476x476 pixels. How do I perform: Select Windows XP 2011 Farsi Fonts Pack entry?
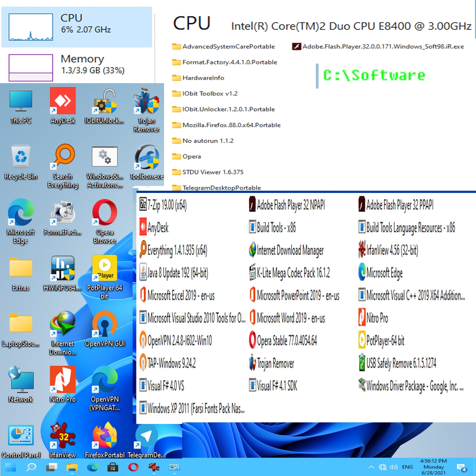click(x=192, y=408)
